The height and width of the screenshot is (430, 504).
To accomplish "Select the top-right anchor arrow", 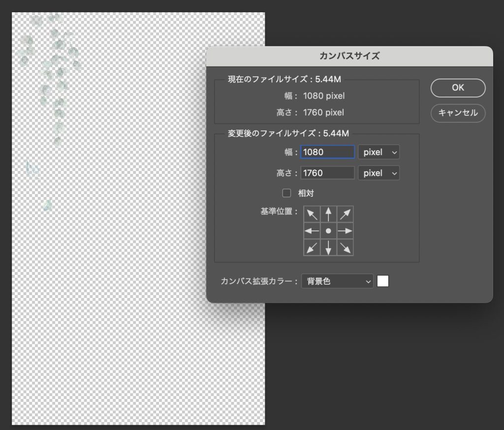I will [345, 214].
